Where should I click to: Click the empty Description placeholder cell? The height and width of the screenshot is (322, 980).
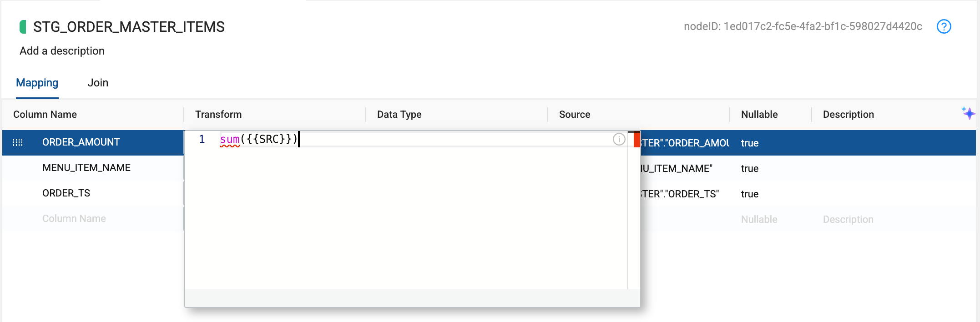(x=848, y=219)
